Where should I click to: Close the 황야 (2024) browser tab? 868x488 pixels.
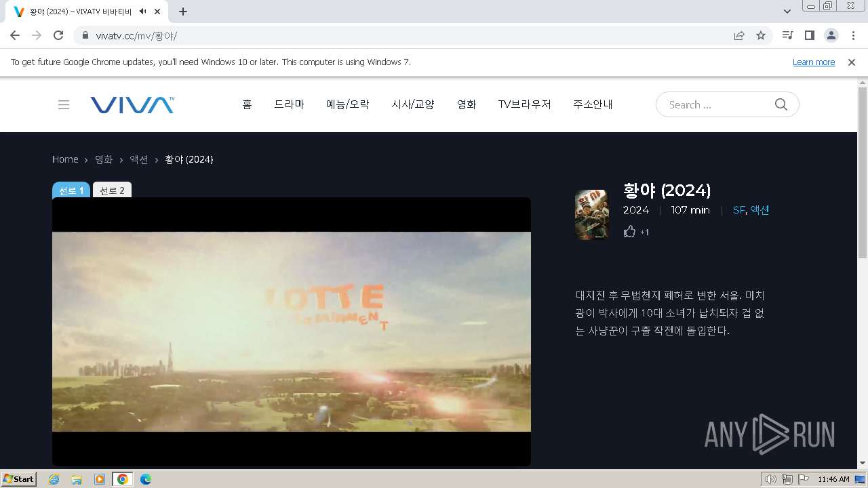point(158,12)
